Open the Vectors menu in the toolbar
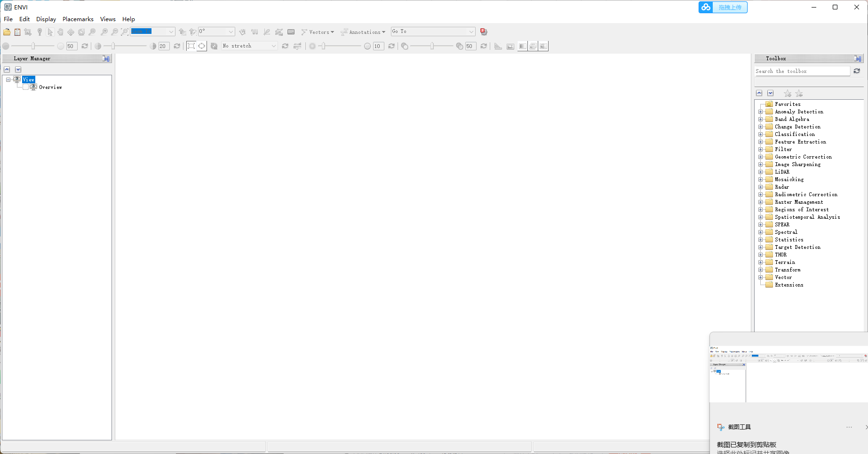 pos(318,32)
